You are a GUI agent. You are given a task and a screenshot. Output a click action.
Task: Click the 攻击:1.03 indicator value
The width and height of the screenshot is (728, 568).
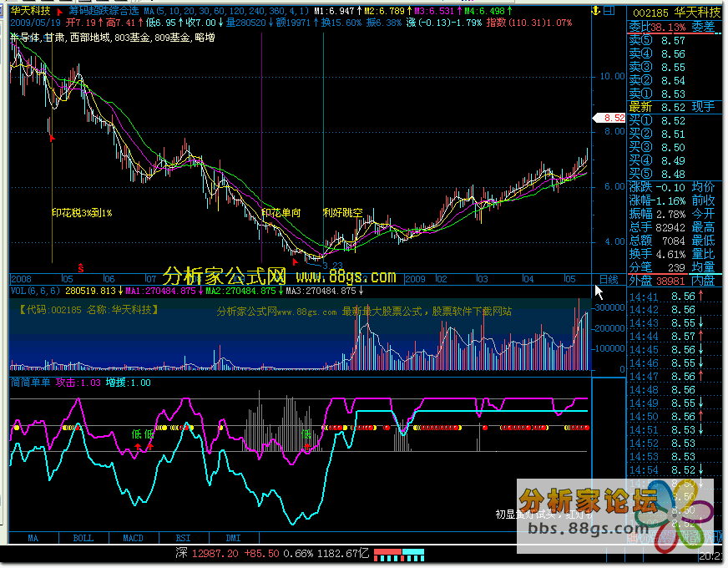coord(78,383)
